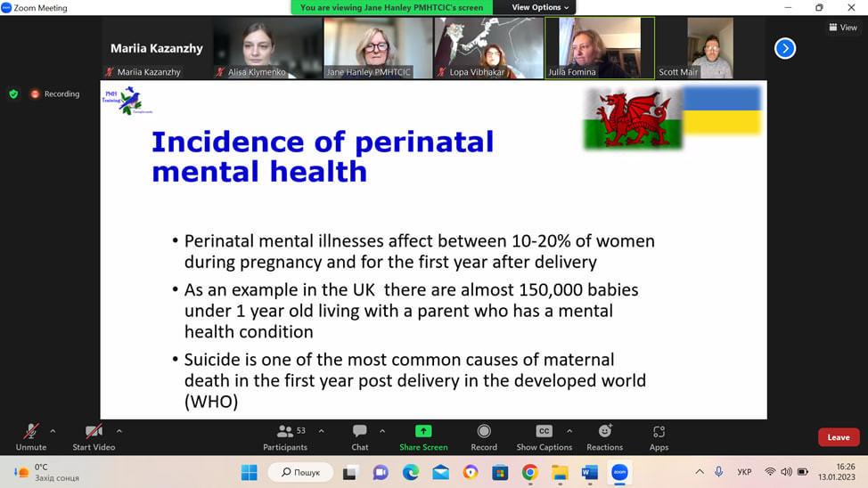Open Windows Start menu
The image size is (868, 488).
tap(249, 472)
